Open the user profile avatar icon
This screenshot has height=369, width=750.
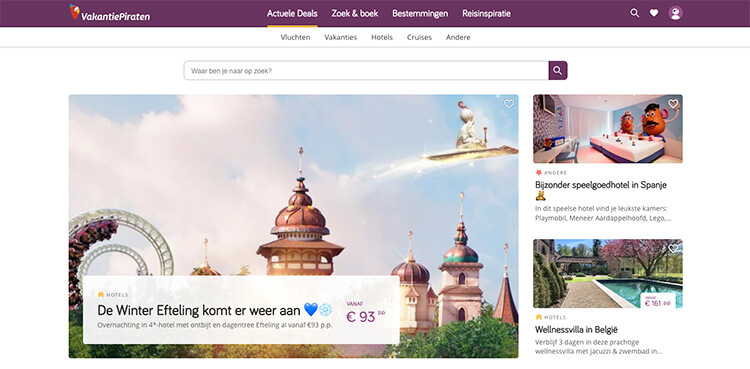tap(675, 13)
